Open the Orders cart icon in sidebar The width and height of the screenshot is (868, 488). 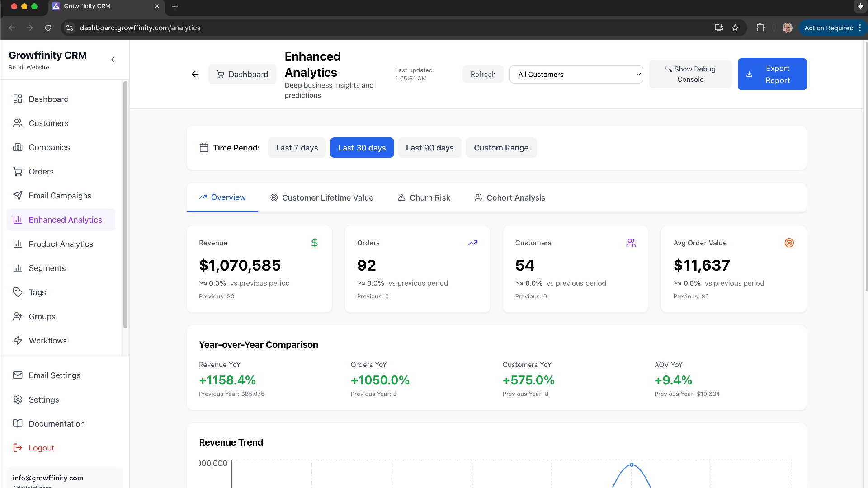point(18,171)
